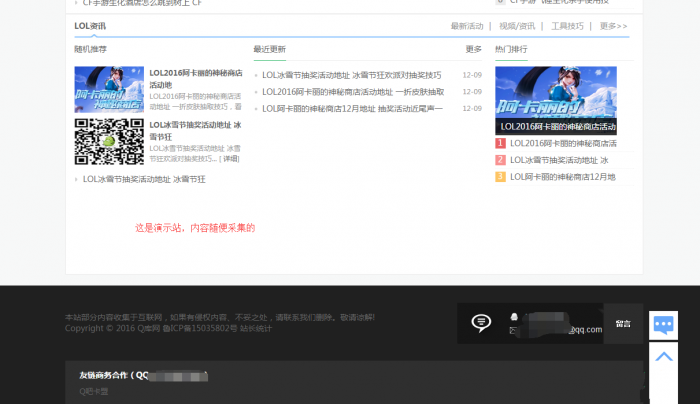Click 更多 next to 最近更新
This screenshot has height=404, width=700.
(x=473, y=49)
